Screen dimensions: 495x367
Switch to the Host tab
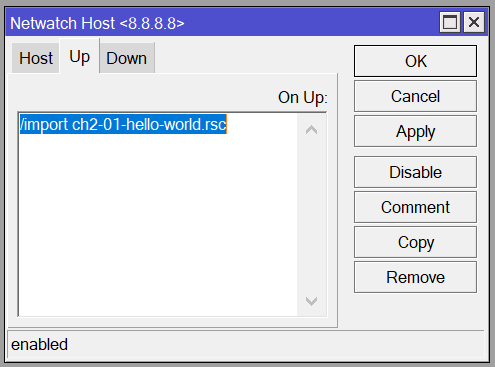click(x=36, y=58)
